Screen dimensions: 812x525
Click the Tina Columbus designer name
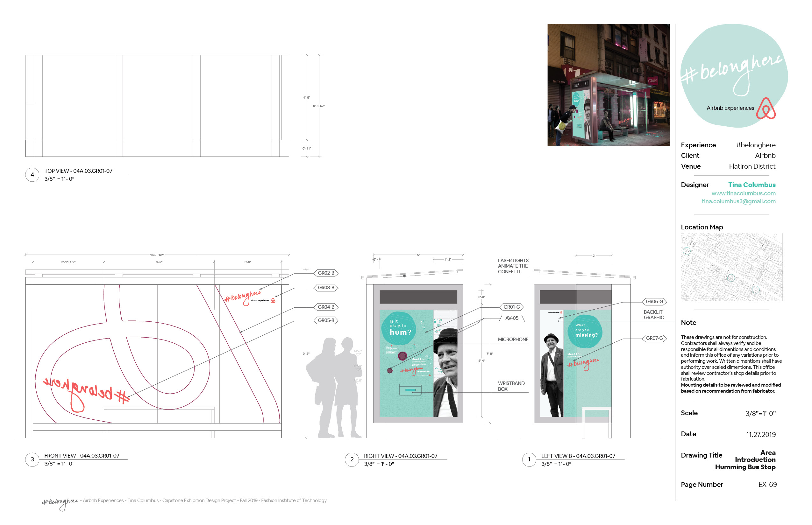click(751, 185)
